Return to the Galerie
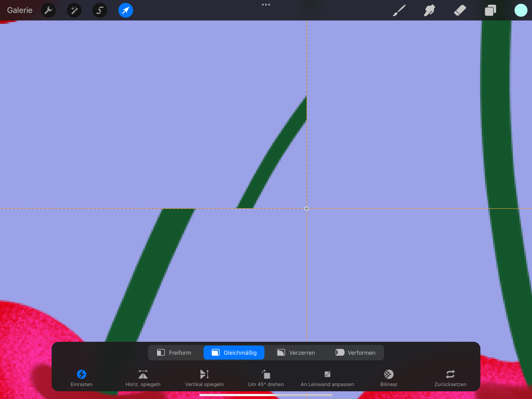Image resolution: width=532 pixels, height=399 pixels. click(x=20, y=10)
